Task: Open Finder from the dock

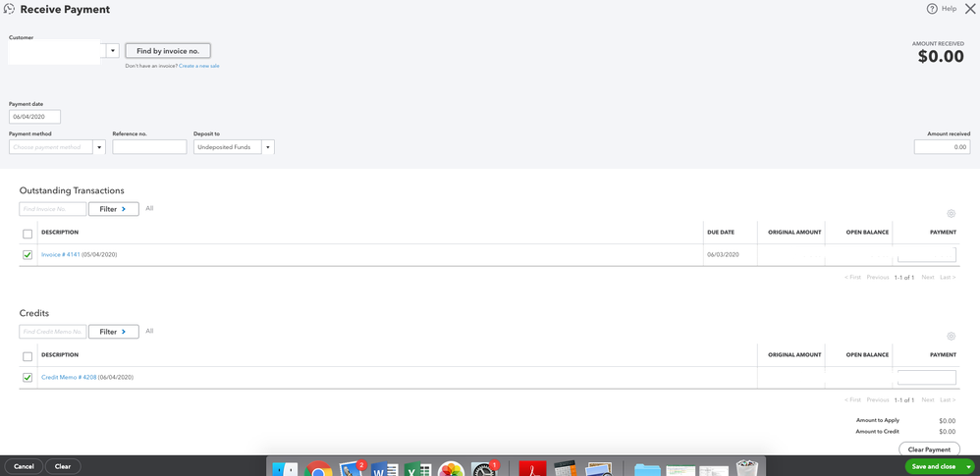Action: tap(285, 468)
